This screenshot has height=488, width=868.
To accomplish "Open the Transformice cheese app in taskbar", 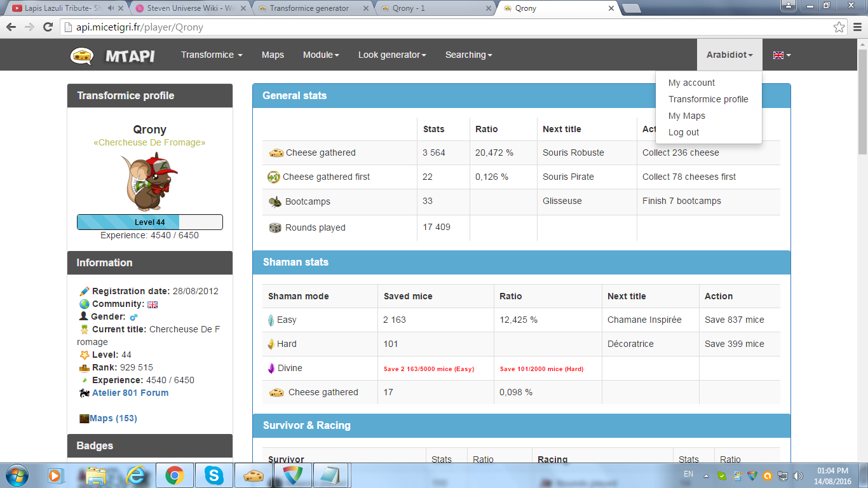I will pos(254,475).
